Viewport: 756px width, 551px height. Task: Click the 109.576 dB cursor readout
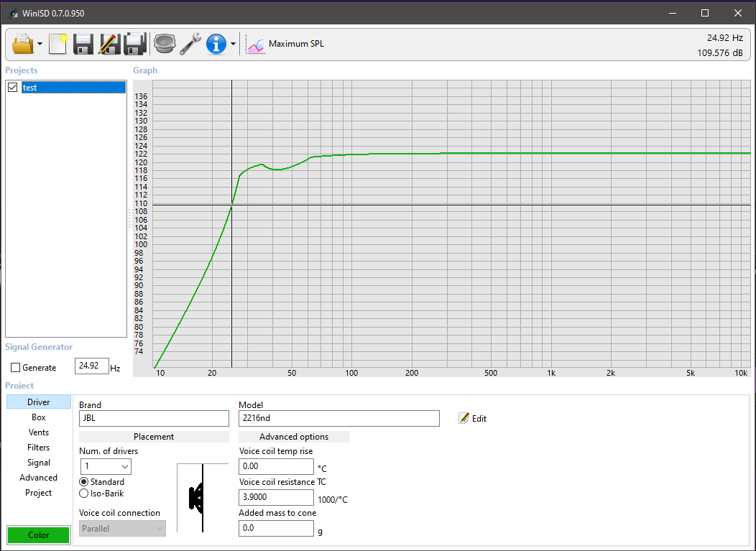(720, 53)
